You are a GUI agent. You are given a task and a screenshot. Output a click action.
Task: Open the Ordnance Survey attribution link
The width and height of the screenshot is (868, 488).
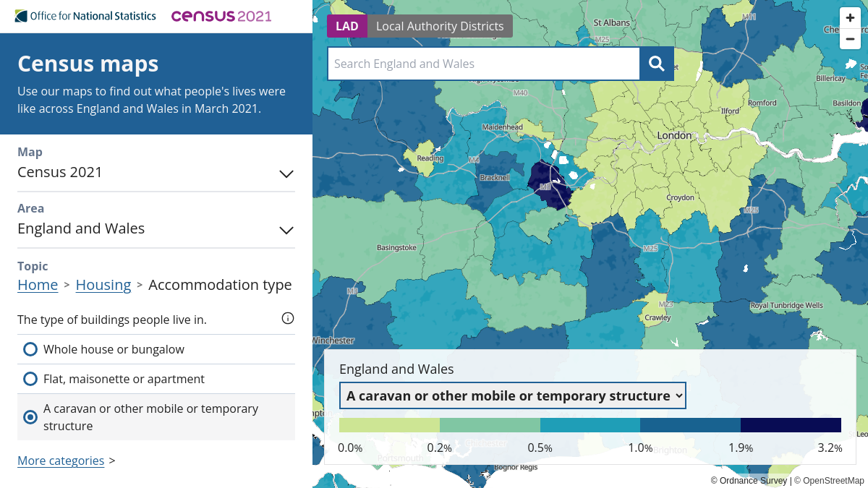pos(753,480)
